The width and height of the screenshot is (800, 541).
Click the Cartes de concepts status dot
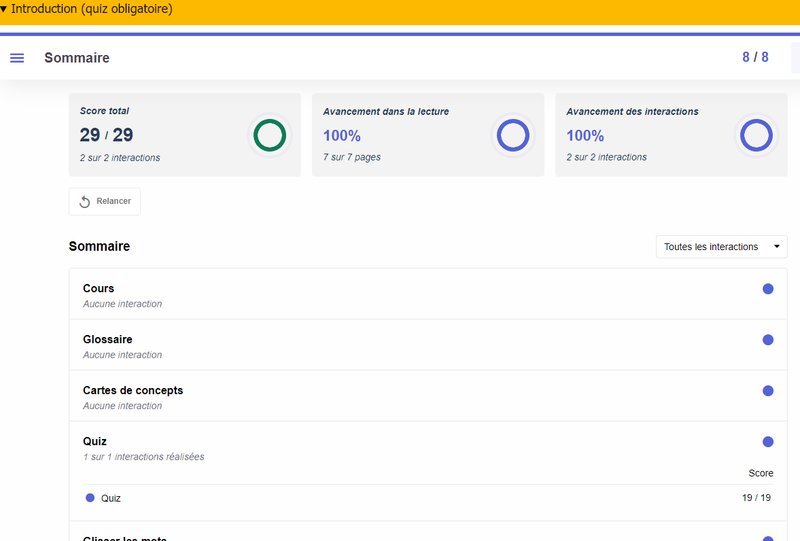point(768,391)
